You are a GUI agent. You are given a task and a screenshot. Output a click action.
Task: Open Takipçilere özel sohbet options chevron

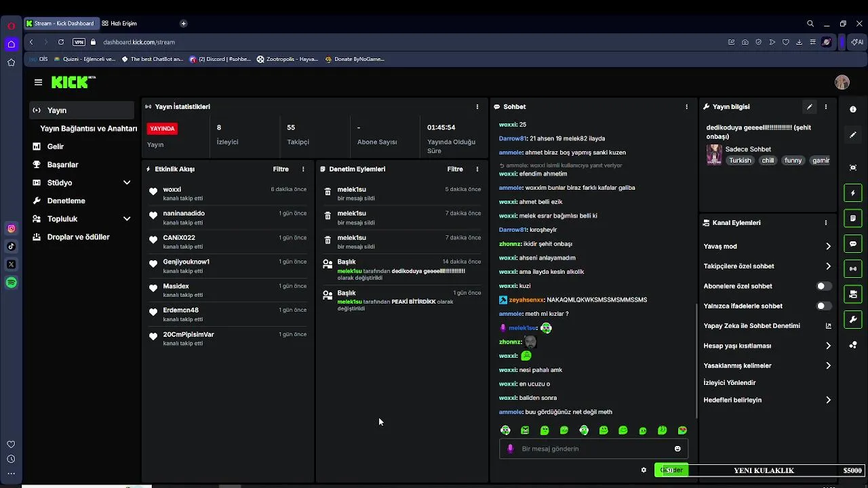click(828, 266)
